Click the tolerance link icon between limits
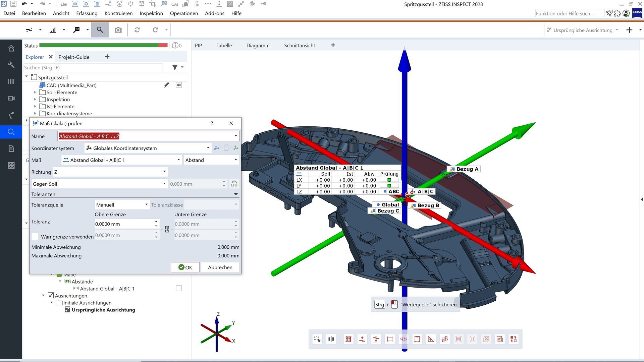The image size is (644, 362). click(x=167, y=229)
